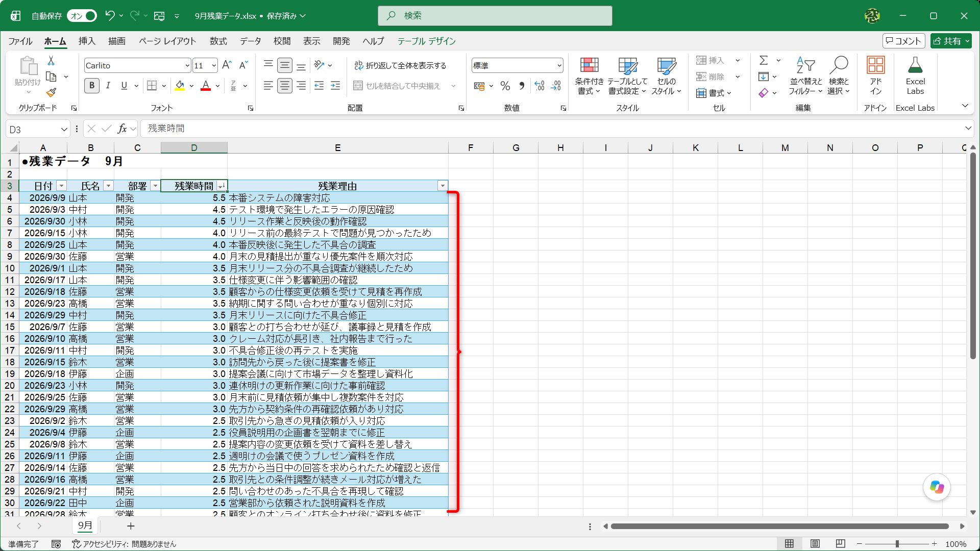Click the align left icon
Screen dimensions: 980x551
268,86
